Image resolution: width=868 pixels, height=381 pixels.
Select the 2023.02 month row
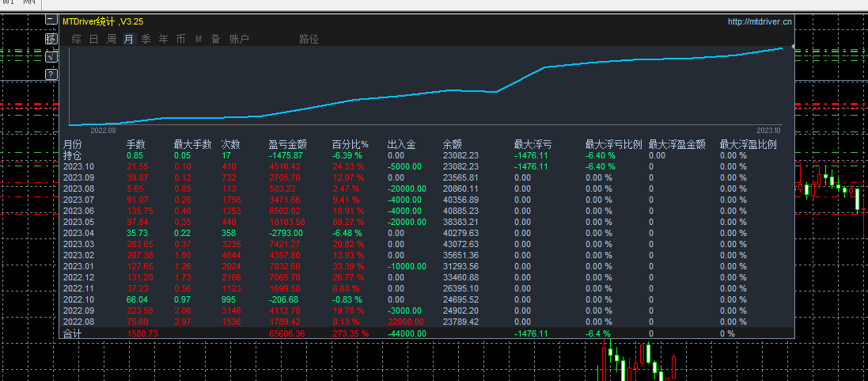[x=426, y=255]
